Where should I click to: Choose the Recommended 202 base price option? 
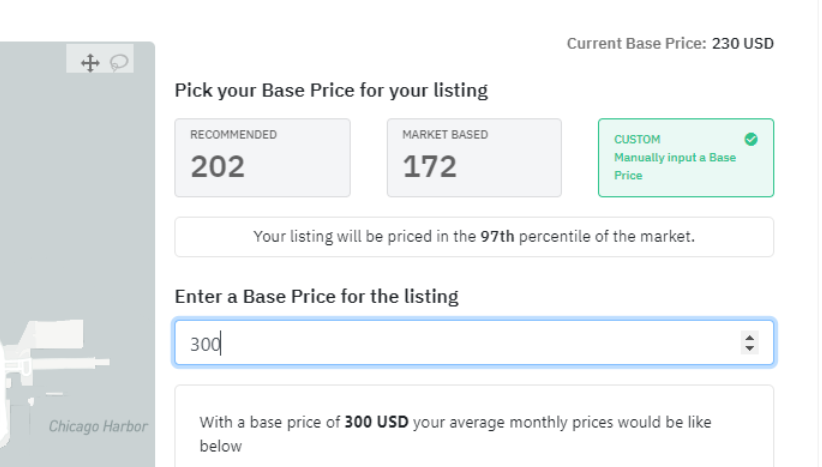coord(262,157)
